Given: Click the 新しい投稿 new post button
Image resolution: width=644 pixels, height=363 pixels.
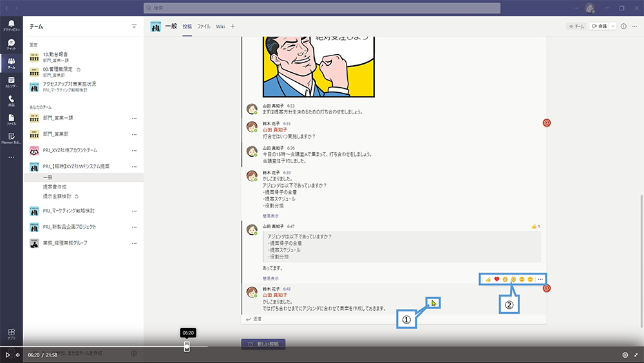Looking at the screenshot, I should tap(263, 344).
